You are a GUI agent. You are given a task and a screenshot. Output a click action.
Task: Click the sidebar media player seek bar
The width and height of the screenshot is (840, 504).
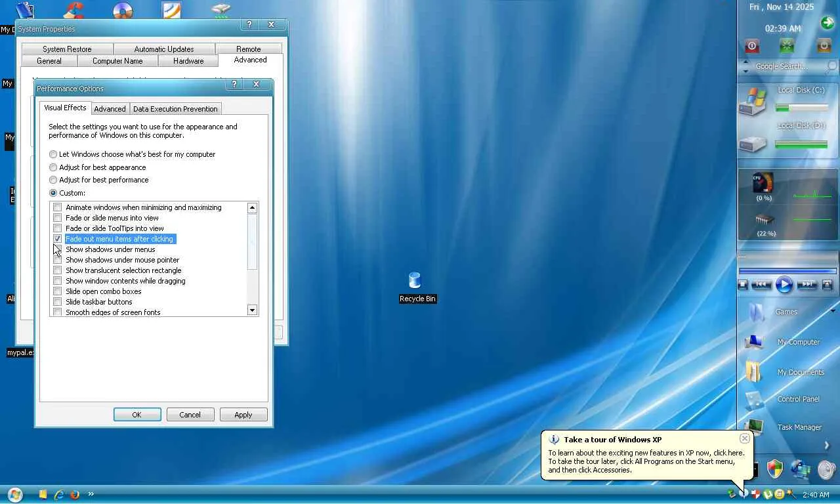[x=787, y=270]
